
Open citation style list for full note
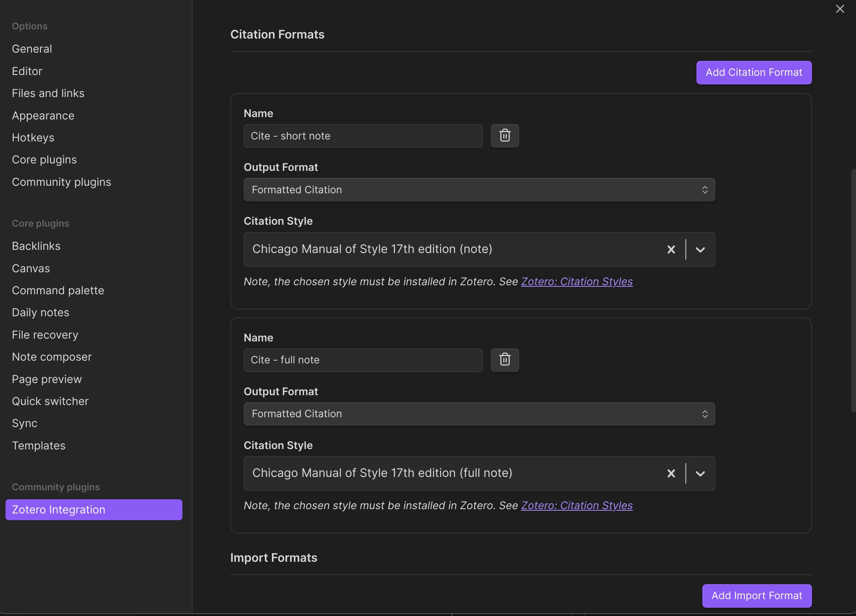[x=700, y=473]
